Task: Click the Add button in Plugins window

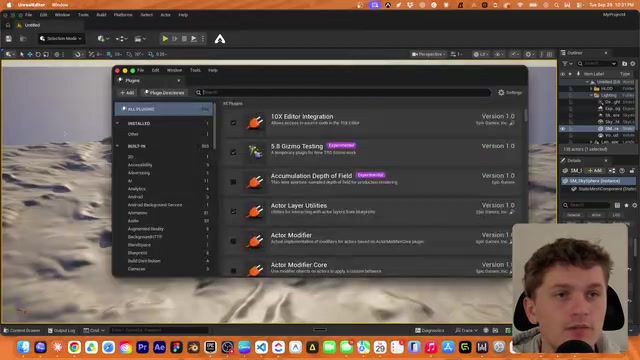Action: tap(127, 93)
